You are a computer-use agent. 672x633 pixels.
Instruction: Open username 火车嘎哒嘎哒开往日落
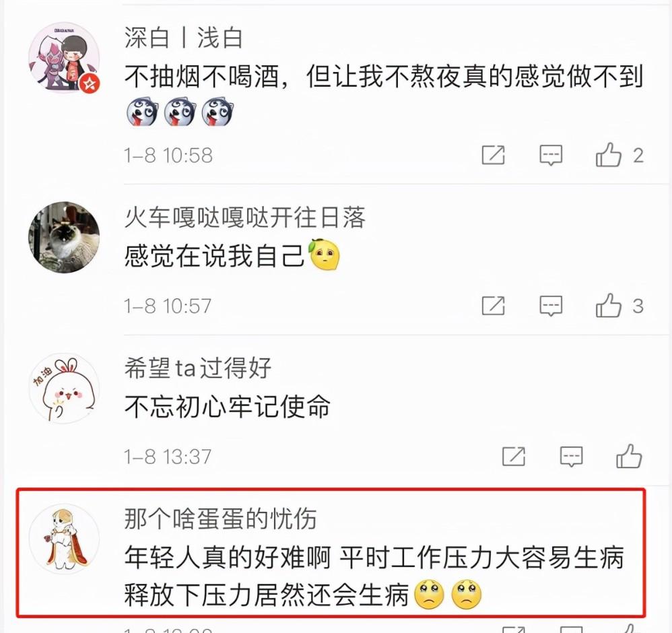click(x=244, y=218)
